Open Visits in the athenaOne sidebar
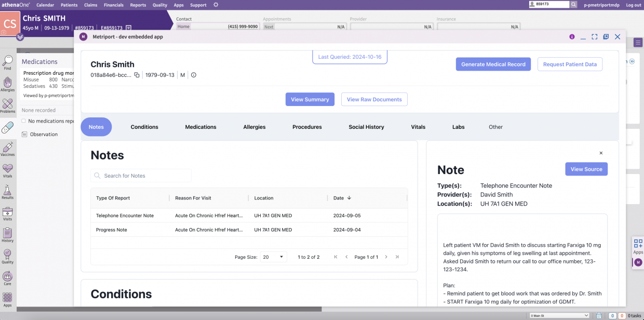Viewport: 644px width, 320px height. coord(7,214)
